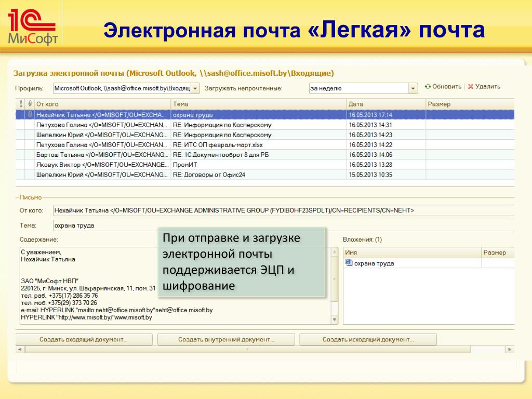The height and width of the screenshot is (399, 532).
Task: Click the Тема field with 'охрана труда'
Action: [284, 225]
